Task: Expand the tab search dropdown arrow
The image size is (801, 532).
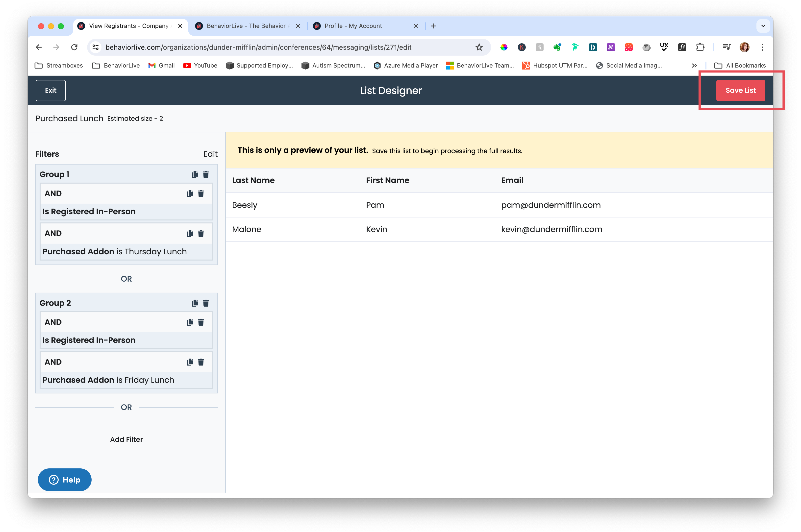Action: [763, 26]
